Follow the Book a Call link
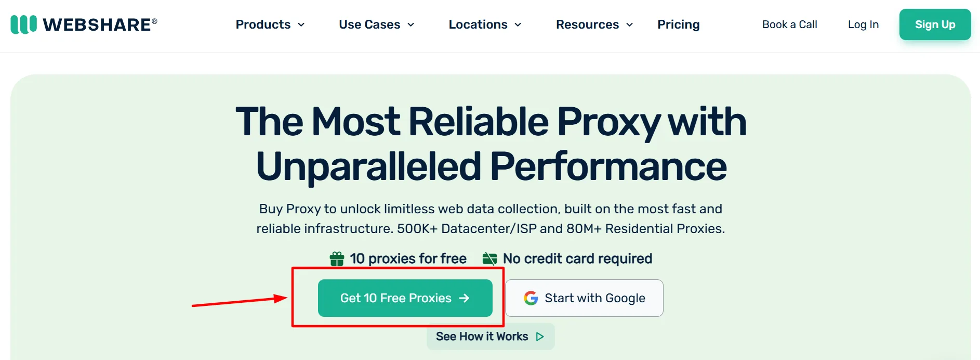Screen dimensions: 980x360 pos(789,24)
